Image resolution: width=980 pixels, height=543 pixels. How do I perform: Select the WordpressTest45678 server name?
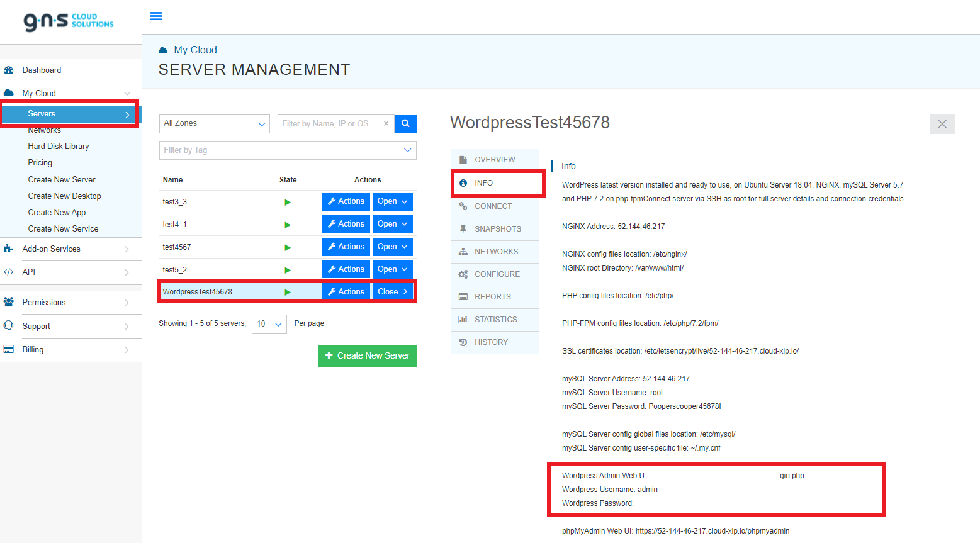(x=198, y=292)
